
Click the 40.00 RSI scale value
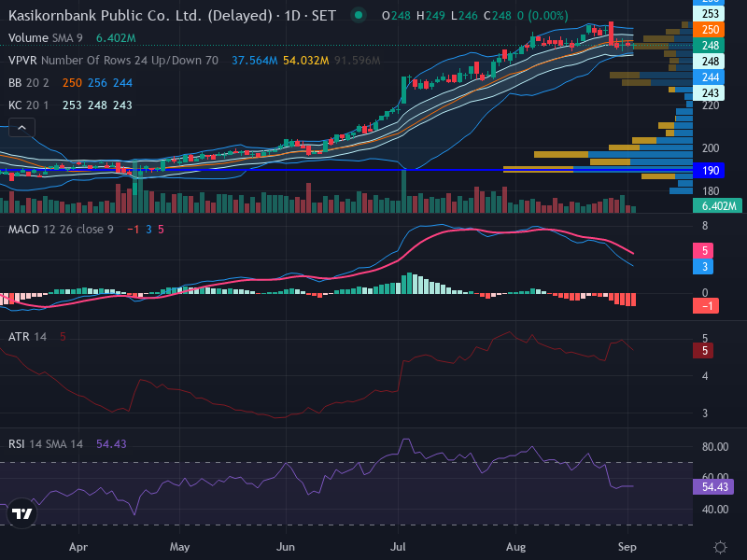click(x=715, y=510)
